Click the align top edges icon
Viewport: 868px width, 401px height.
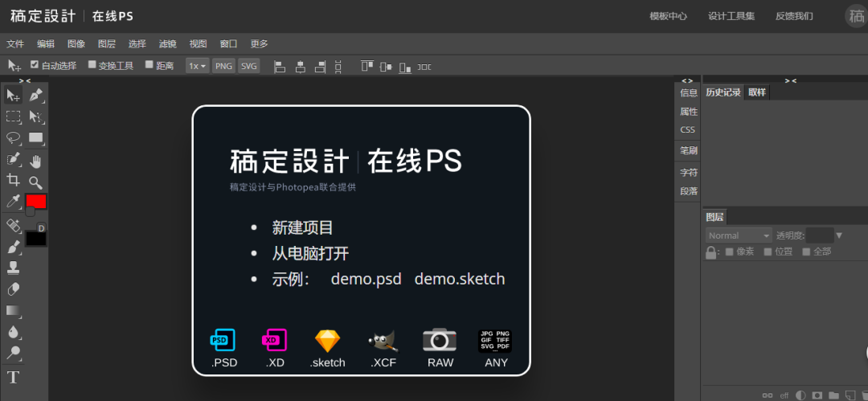pyautogui.click(x=367, y=67)
